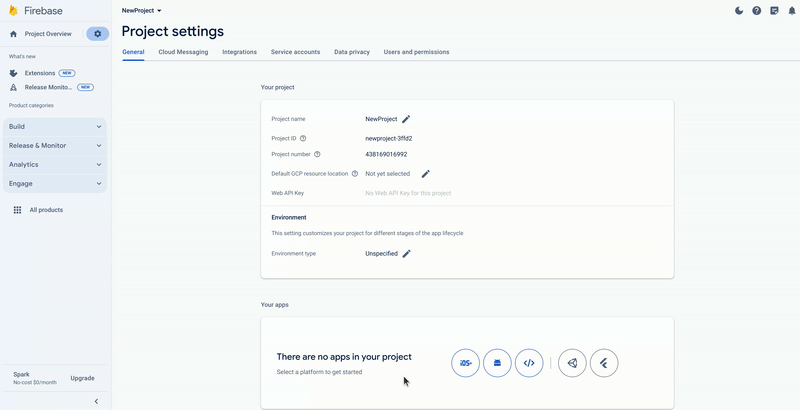Add a Web app using code icon
The image size is (800, 410).
coord(529,363)
